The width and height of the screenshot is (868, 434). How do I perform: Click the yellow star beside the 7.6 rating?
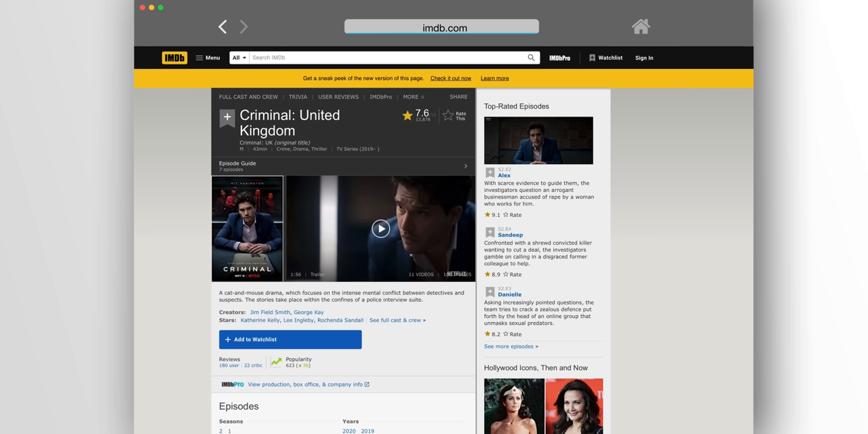tap(406, 115)
